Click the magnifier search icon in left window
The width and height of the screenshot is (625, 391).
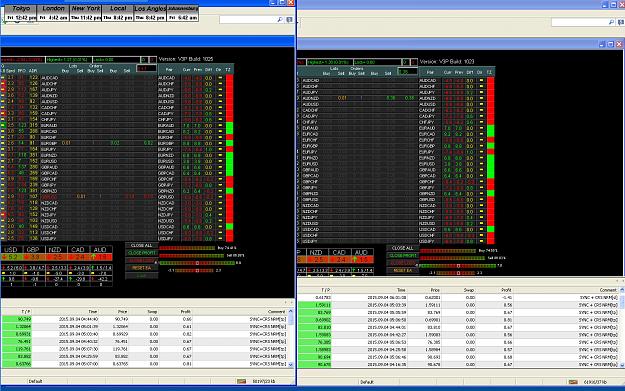tap(280, 20)
